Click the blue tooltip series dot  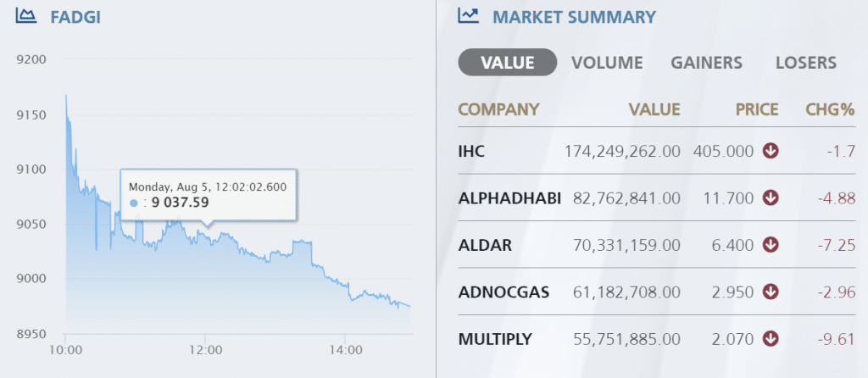(135, 203)
